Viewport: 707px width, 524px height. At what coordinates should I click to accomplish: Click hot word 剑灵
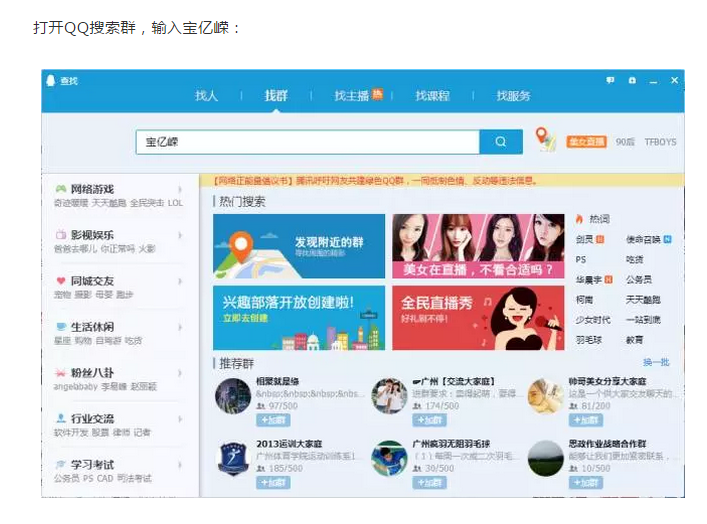click(585, 239)
